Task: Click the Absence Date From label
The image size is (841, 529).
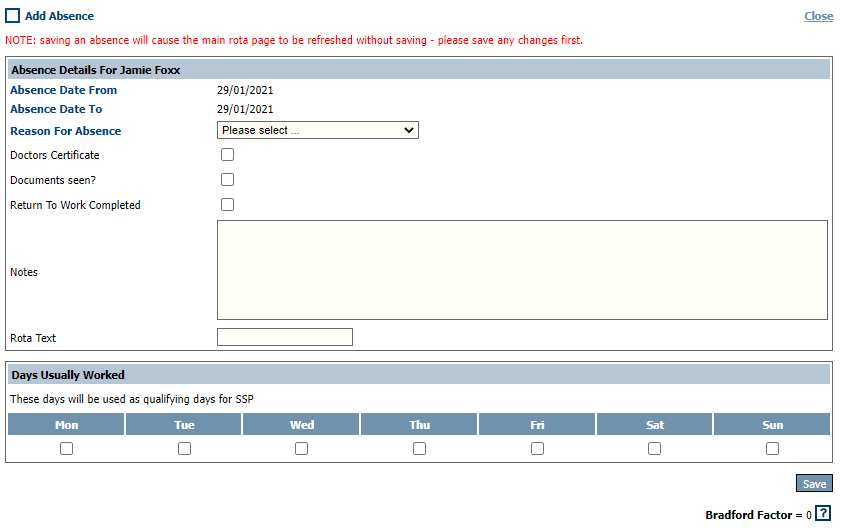Action: pos(63,90)
